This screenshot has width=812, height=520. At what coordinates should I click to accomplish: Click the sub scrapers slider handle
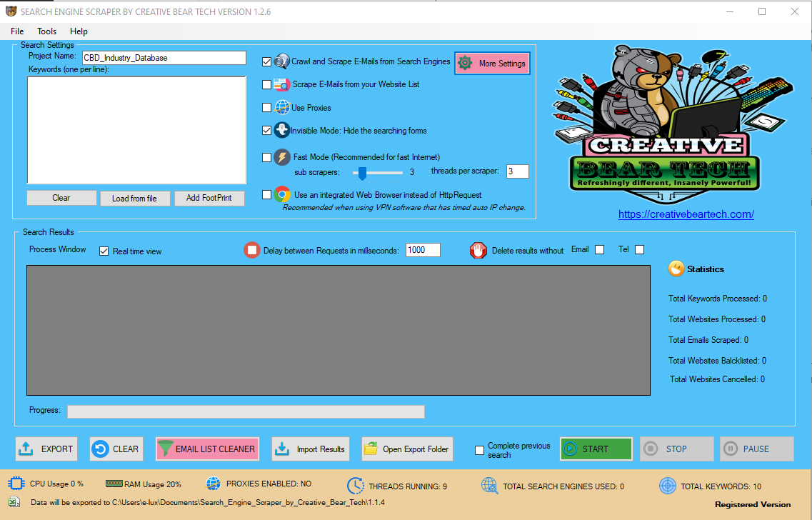pos(363,173)
